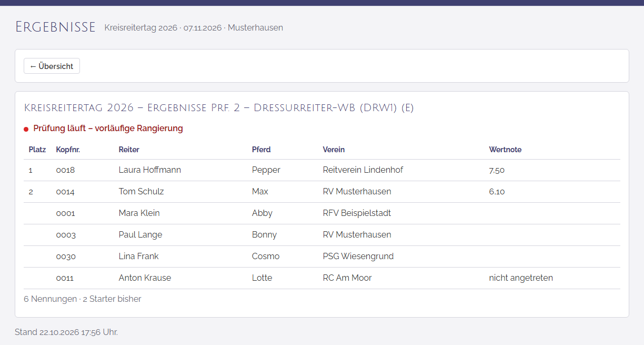Click the Reiter column header
The height and width of the screenshot is (345, 644).
click(x=129, y=150)
